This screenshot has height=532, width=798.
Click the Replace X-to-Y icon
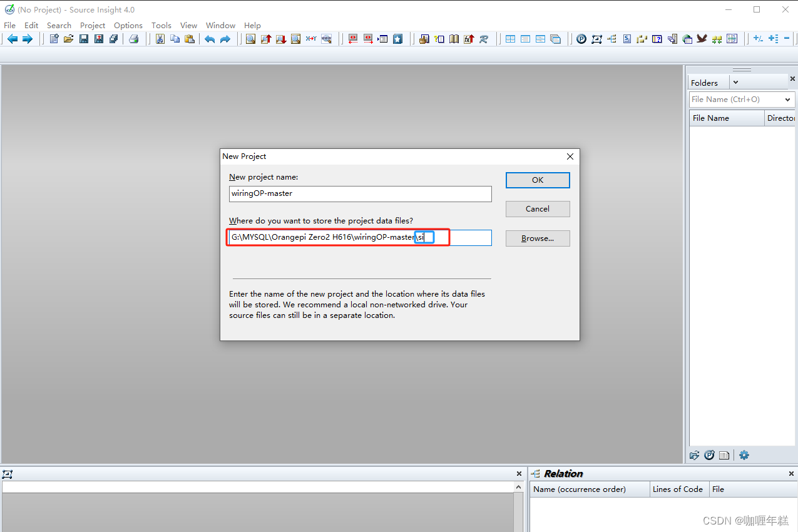click(311, 39)
